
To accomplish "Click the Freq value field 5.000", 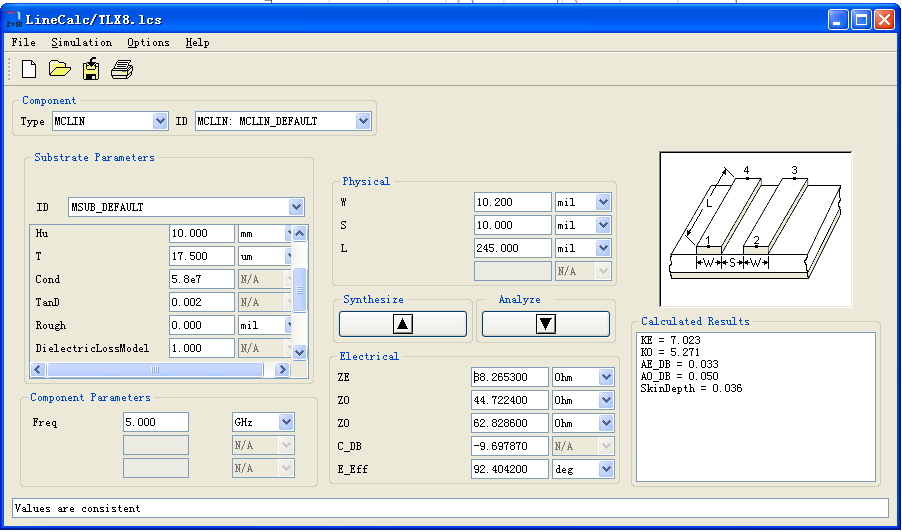I will [156, 422].
